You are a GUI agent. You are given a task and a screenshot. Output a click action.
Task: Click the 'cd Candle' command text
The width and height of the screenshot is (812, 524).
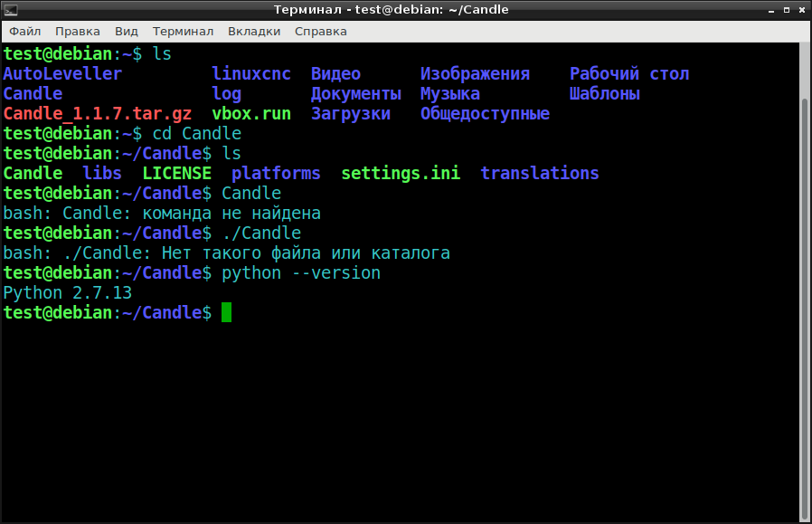[197, 134]
